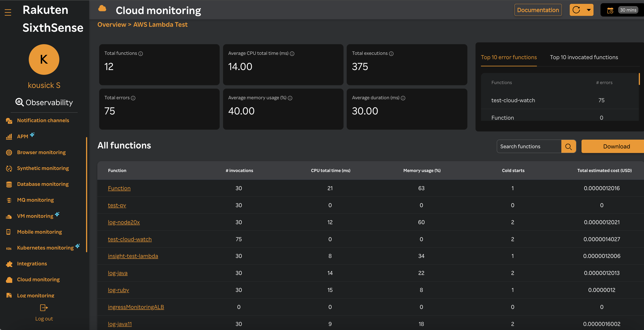644x330 pixels.
Task: Click the Search functions input field
Action: pyautogui.click(x=529, y=146)
